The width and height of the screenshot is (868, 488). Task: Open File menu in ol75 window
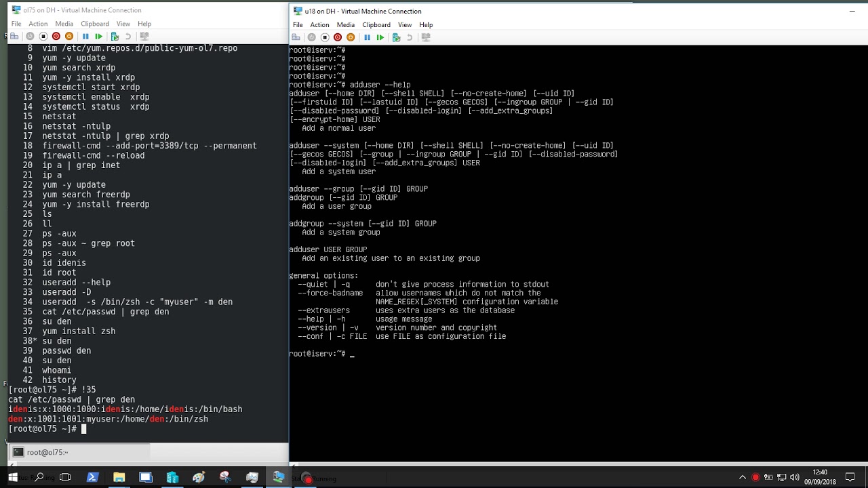point(16,24)
